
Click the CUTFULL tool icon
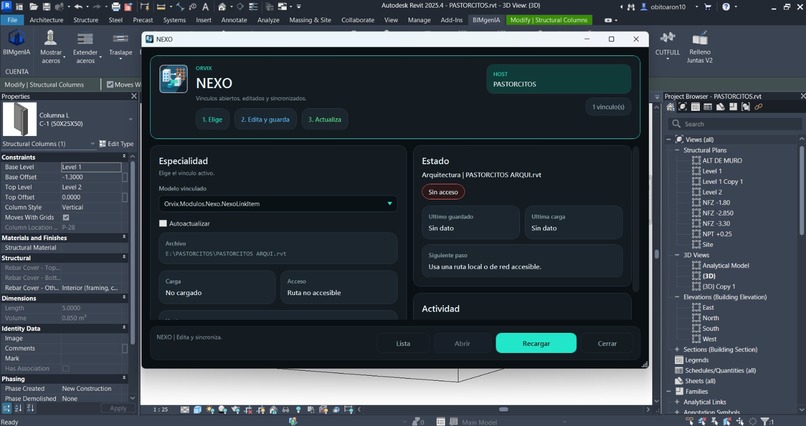668,38
